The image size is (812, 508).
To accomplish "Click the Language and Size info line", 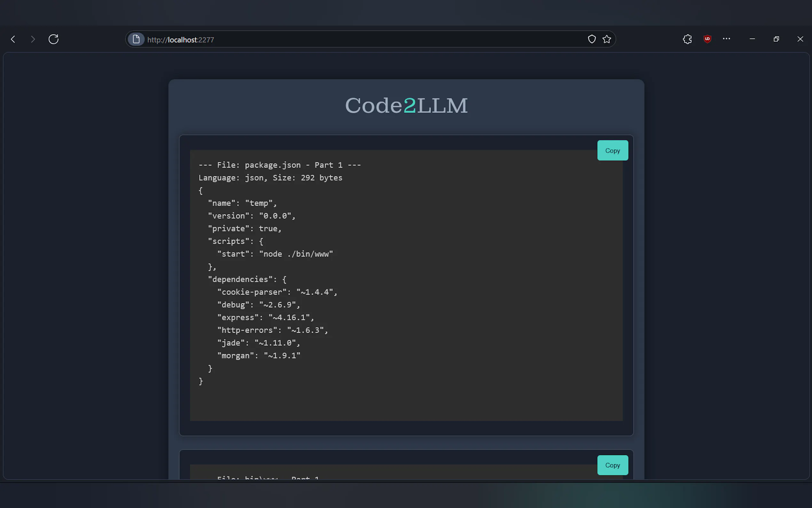I will 270,178.
